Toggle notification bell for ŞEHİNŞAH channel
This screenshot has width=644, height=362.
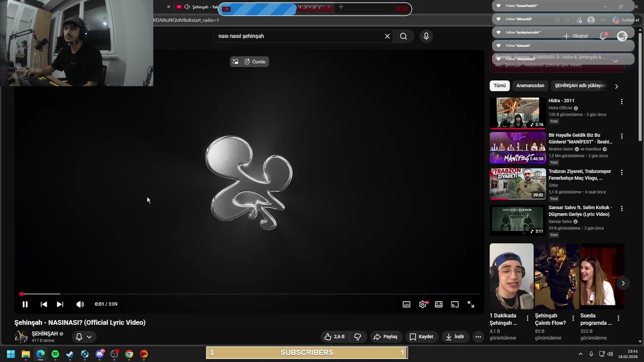[x=84, y=337]
